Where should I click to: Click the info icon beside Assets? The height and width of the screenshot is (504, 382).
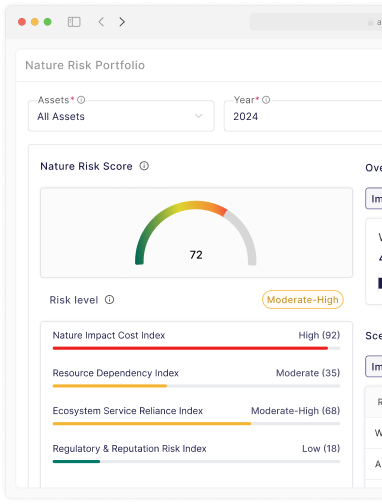point(81,100)
